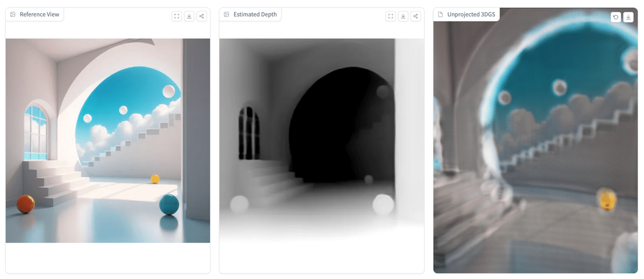Click image icon beside Estimated Depth label

[x=226, y=14]
